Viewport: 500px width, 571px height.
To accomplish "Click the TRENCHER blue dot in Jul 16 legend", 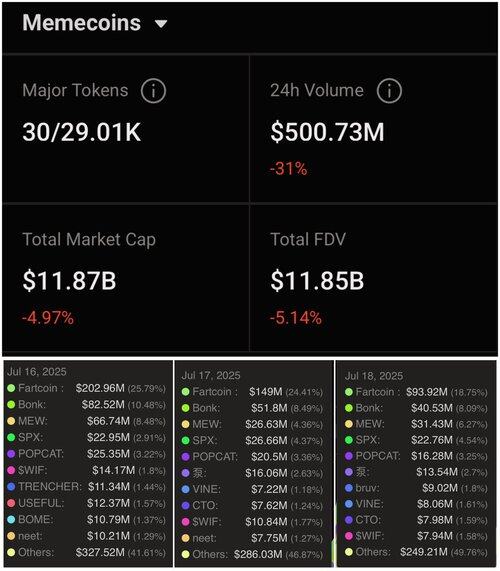I will coord(11,487).
